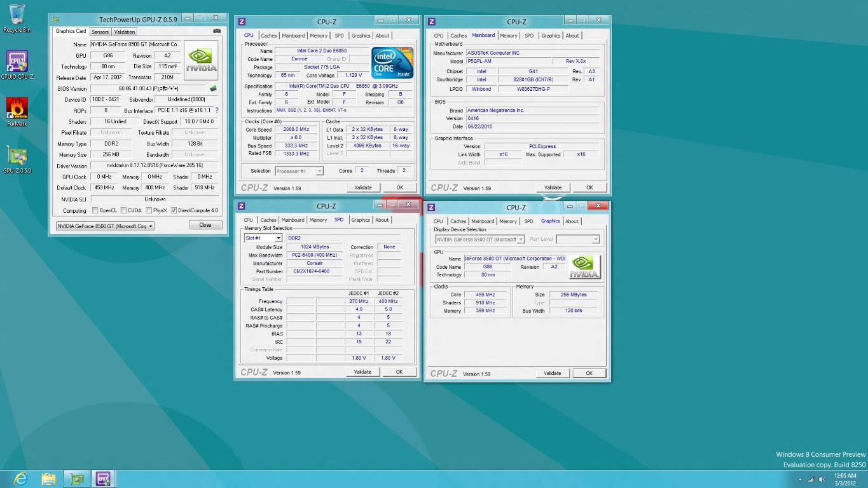Viewport: 868px width, 488px height.
Task: Click OK in CPU-Z CPU-tab window
Action: click(399, 187)
